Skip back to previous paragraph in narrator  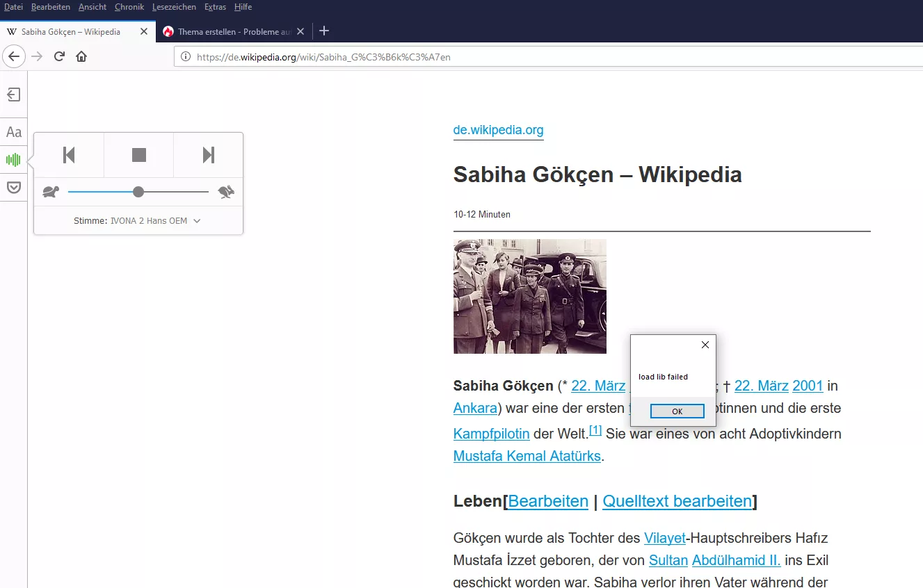[69, 155]
